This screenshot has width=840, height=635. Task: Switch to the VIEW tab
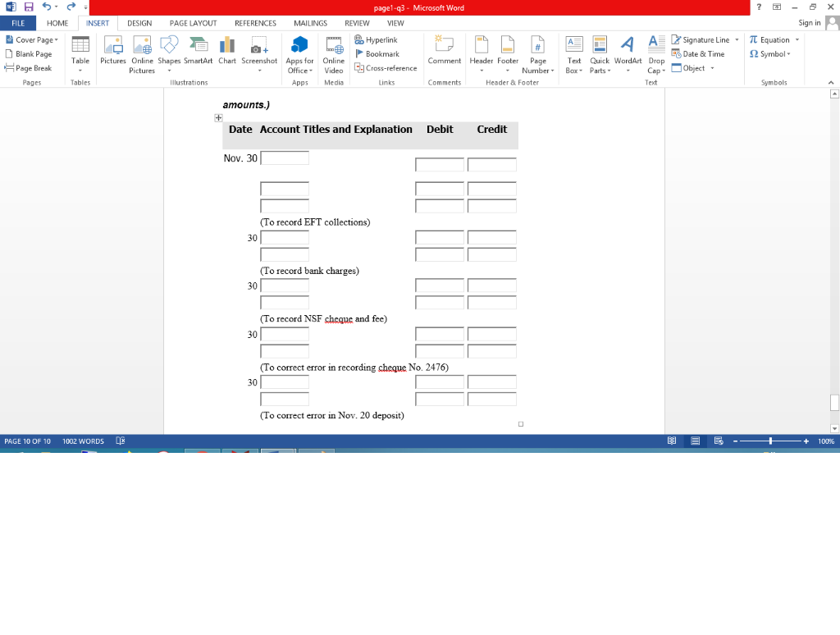coord(395,23)
